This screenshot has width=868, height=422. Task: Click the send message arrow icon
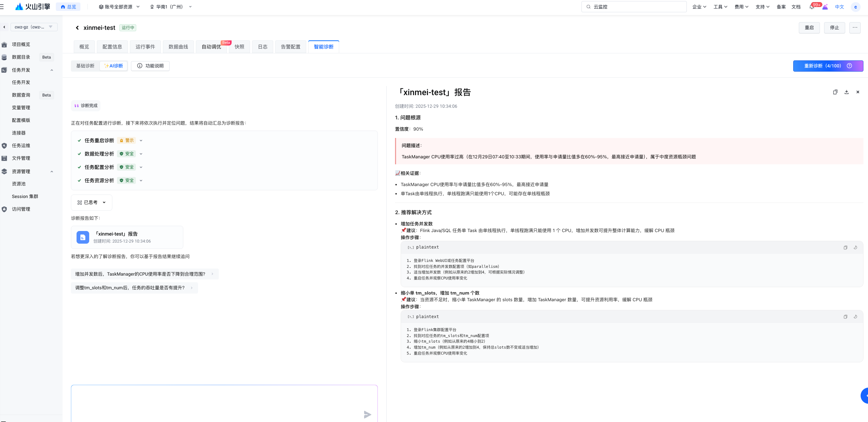click(367, 415)
